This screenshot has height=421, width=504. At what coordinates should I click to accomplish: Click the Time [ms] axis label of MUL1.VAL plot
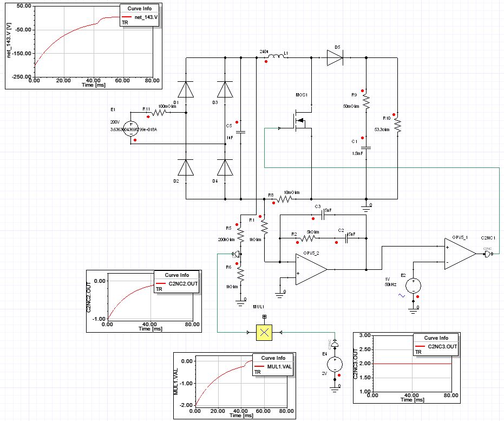pyautogui.click(x=241, y=416)
